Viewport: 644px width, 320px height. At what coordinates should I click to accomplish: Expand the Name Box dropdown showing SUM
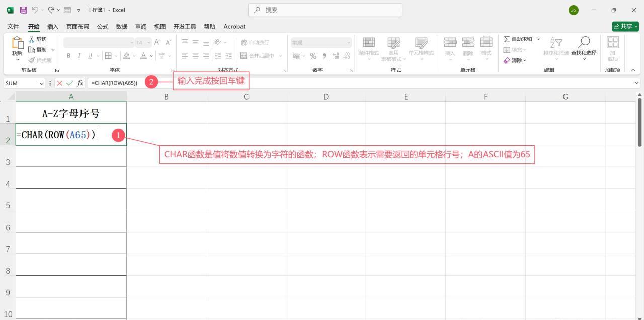tap(42, 83)
